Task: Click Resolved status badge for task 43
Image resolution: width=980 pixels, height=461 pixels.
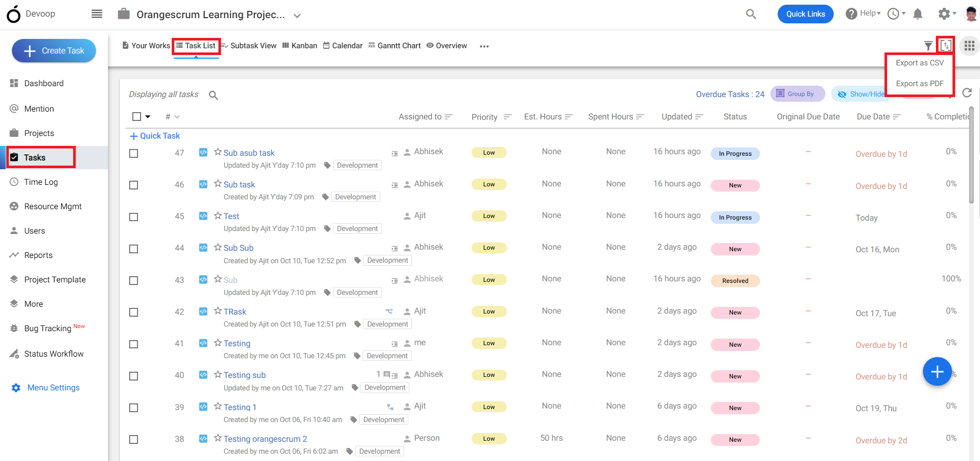Action: [x=735, y=281]
